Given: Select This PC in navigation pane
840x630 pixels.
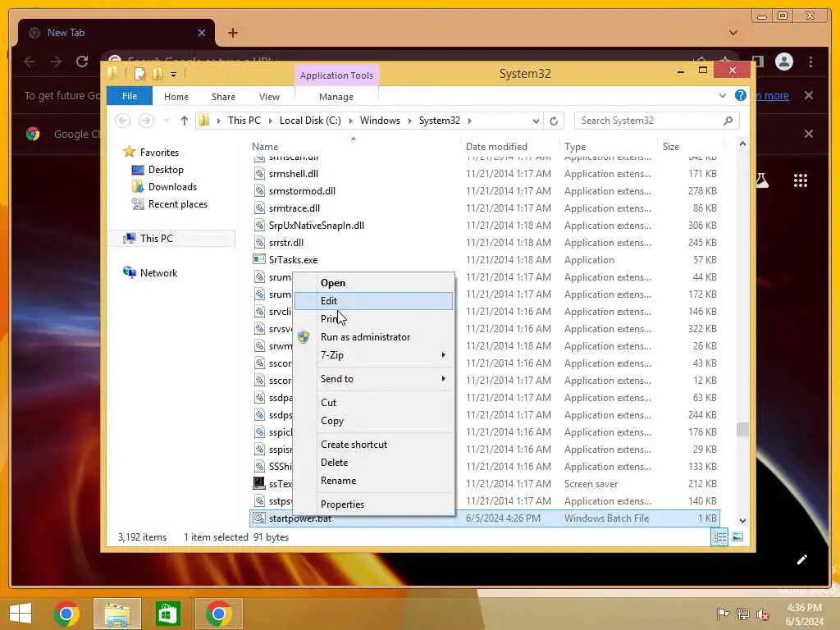Looking at the screenshot, I should click(157, 239).
